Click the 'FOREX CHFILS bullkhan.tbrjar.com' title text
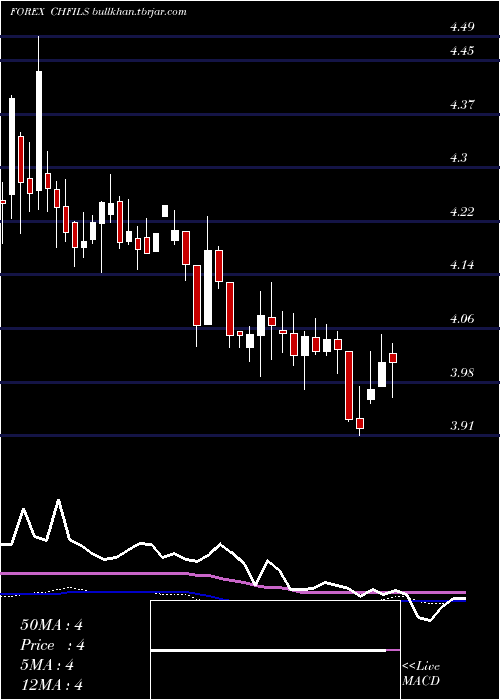The height and width of the screenshot is (700, 500). point(98,12)
